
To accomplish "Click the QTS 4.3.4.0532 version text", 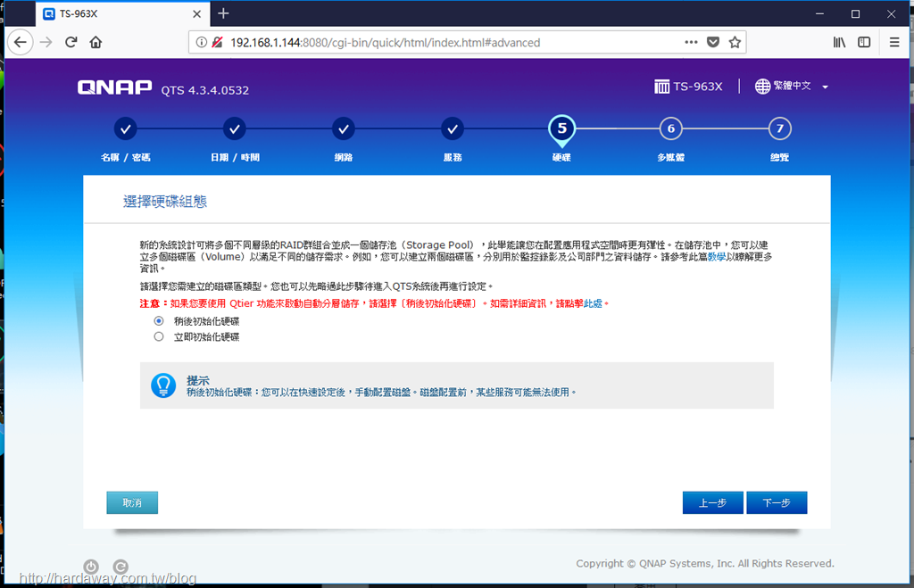I will click(205, 90).
